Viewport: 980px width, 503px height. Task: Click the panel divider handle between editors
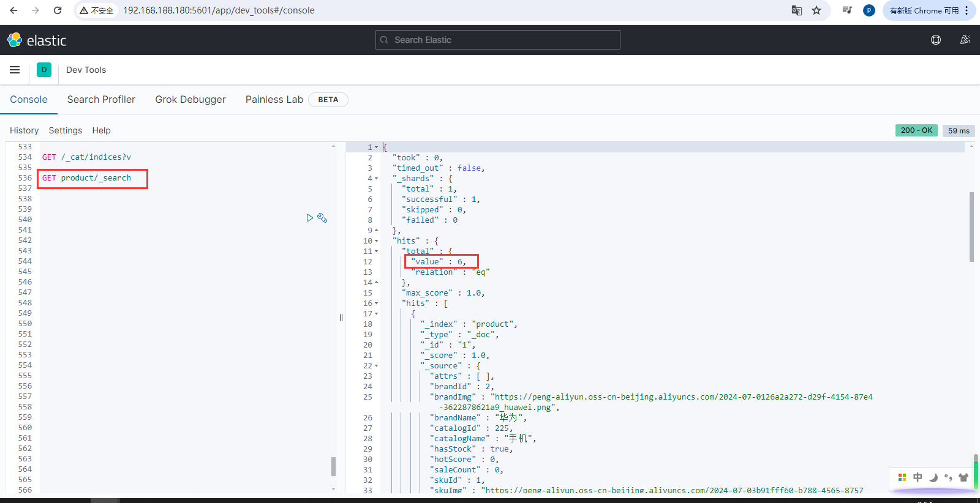coord(341,318)
